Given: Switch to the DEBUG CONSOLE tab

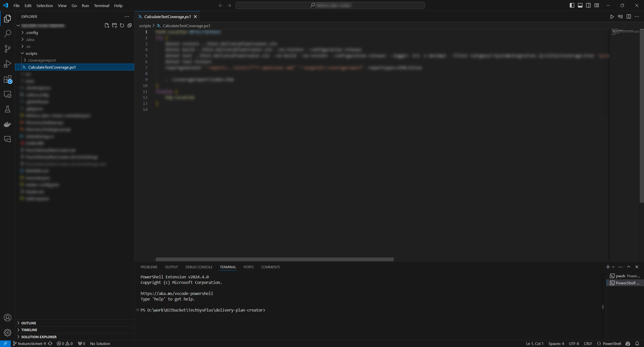Looking at the screenshot, I should [x=199, y=267].
